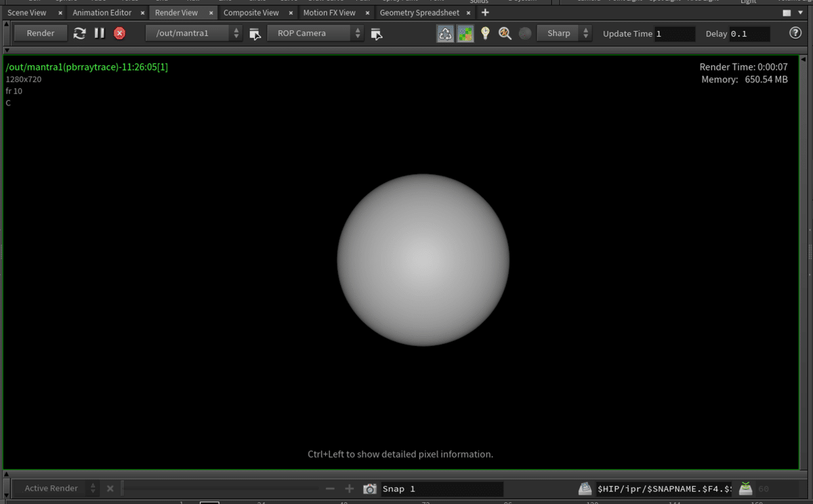Click the camera chooser icon beside ROP Camera
This screenshot has height=504, width=813.
coord(377,33)
